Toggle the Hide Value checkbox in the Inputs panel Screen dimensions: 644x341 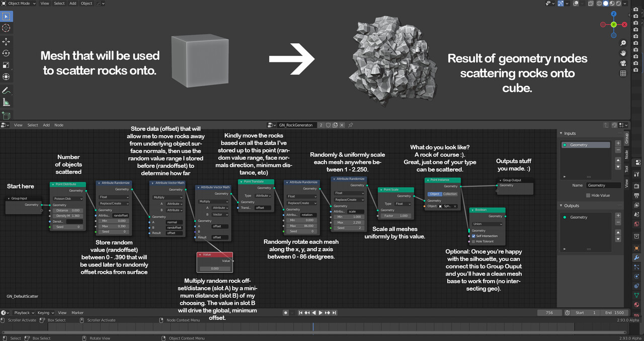point(588,195)
